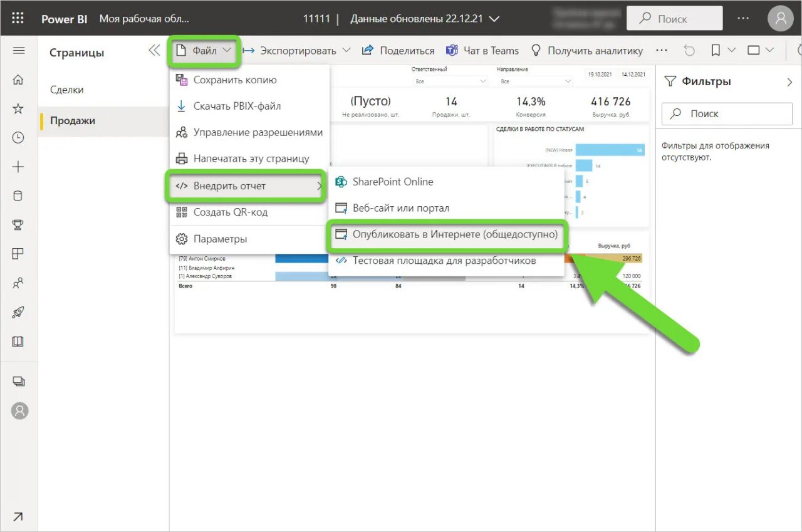Click the Filters pane search field

(x=727, y=114)
